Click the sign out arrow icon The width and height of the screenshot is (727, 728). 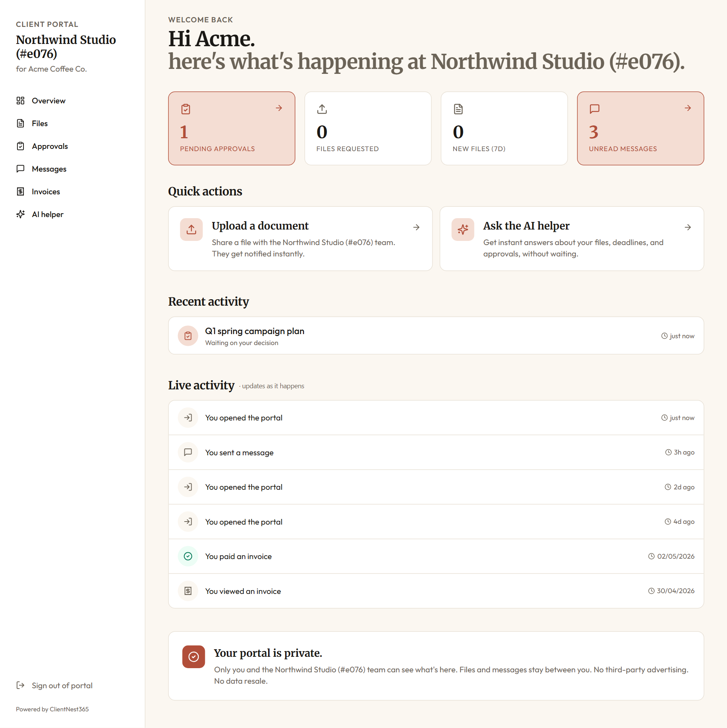pos(20,686)
